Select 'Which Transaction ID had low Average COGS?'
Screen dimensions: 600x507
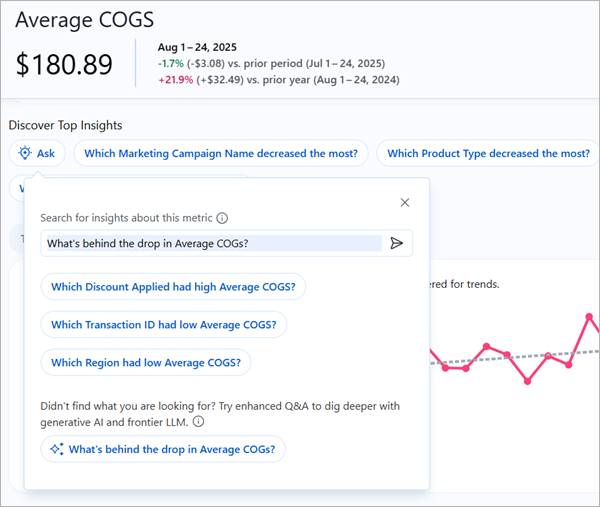tap(163, 325)
